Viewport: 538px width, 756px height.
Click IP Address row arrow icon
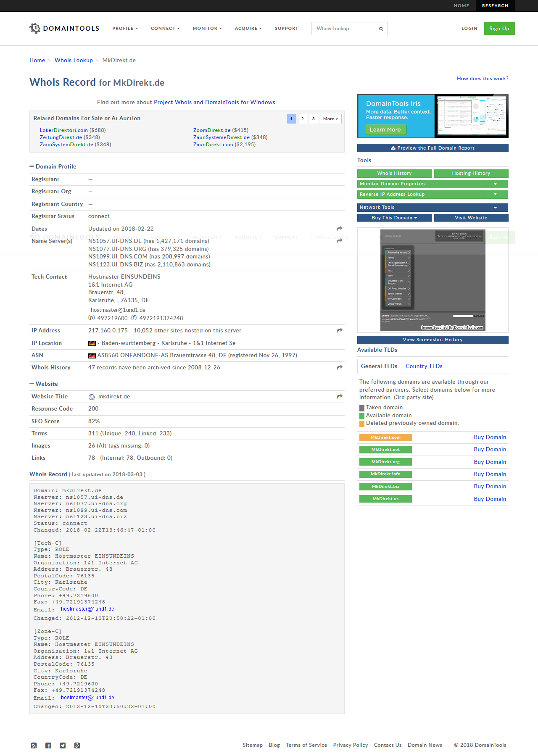[340, 330]
